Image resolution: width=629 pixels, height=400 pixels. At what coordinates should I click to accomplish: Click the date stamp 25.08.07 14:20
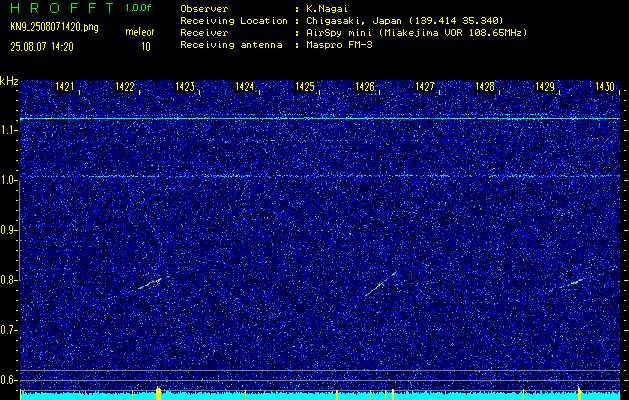click(42, 47)
